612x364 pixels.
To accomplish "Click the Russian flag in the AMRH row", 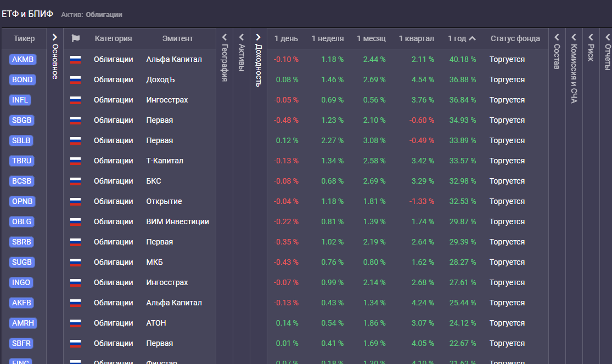I will (75, 323).
